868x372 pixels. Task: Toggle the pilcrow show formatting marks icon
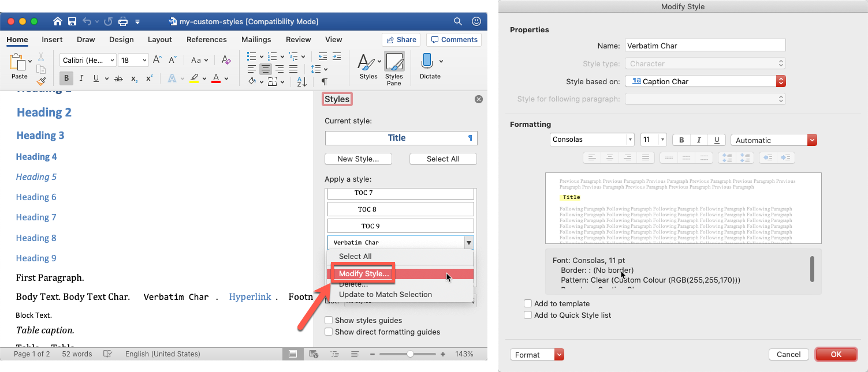[325, 82]
